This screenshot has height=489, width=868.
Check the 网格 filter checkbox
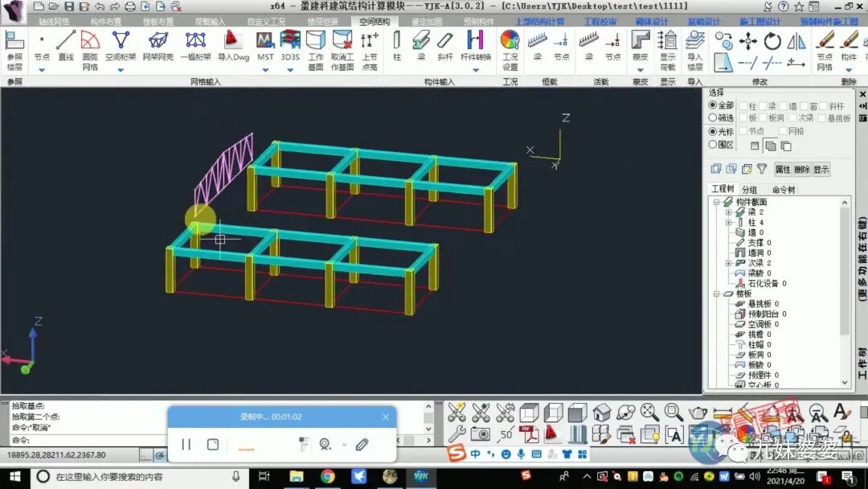(784, 131)
